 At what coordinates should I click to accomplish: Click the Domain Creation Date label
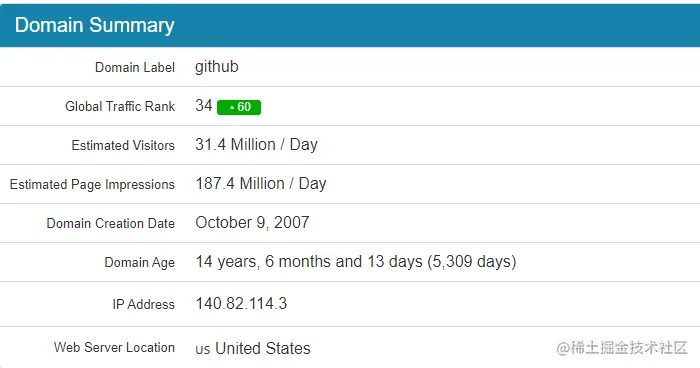[111, 223]
